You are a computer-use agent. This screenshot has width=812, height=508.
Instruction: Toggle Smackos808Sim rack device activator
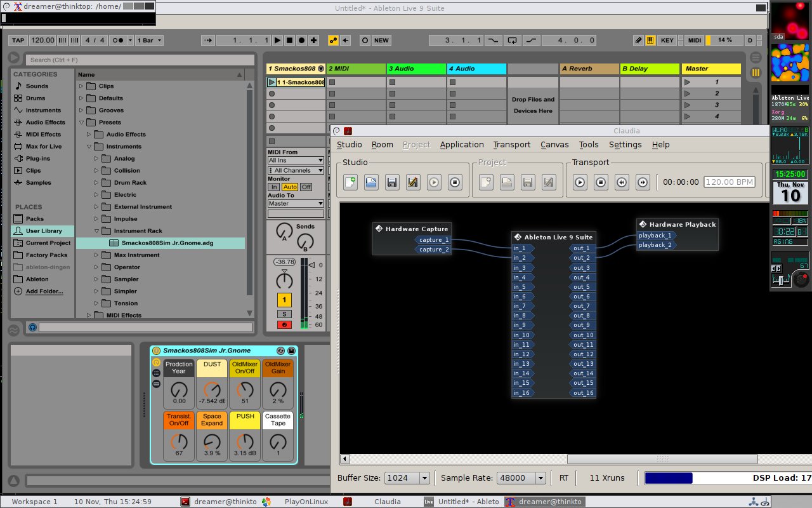tap(156, 351)
